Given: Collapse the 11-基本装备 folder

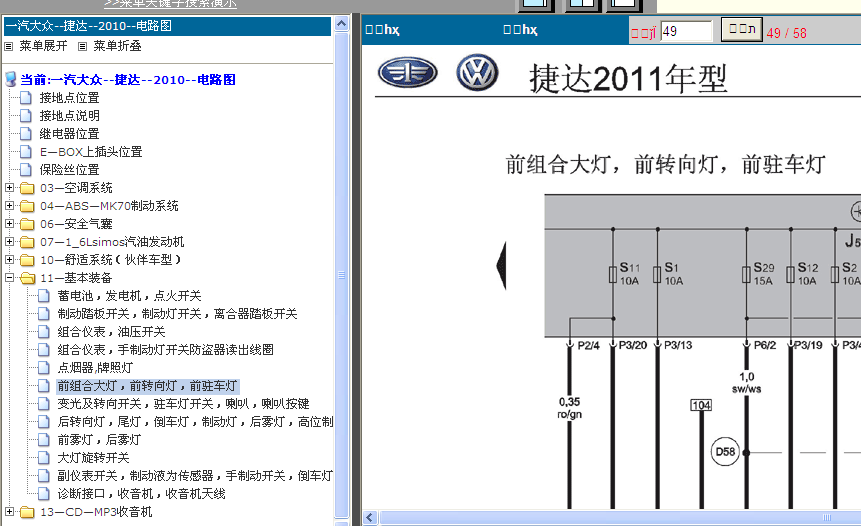Looking at the screenshot, I should tap(9, 278).
